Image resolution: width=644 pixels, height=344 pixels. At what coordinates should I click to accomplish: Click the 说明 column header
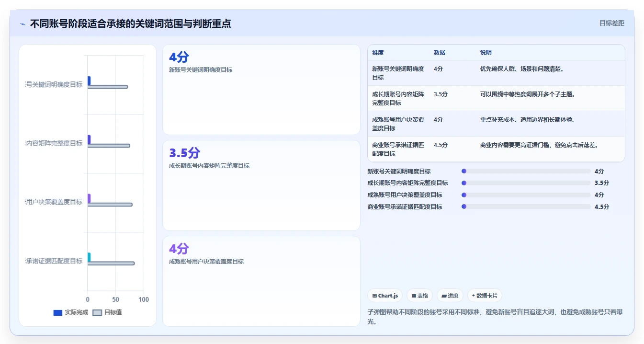pos(486,53)
